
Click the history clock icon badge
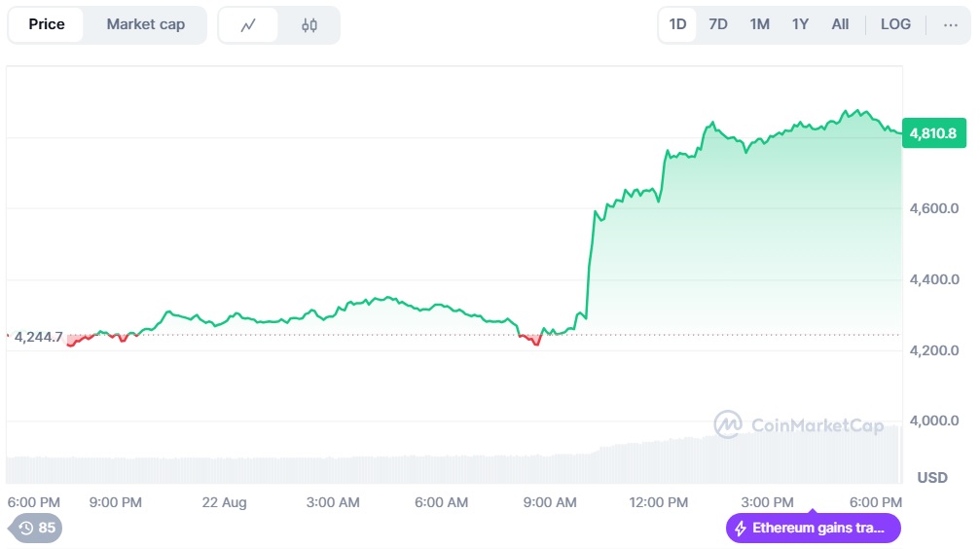[x=26, y=528]
